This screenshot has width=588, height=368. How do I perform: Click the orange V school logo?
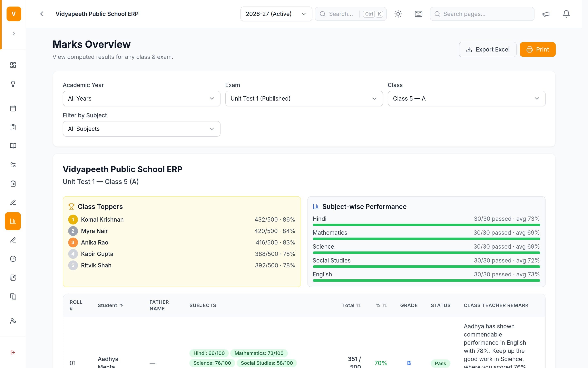[14, 14]
